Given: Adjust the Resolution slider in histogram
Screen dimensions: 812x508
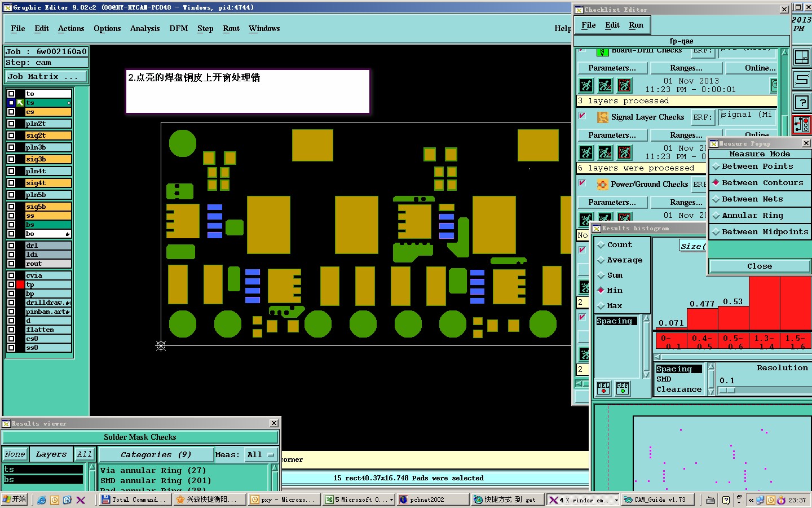Looking at the screenshot, I should (x=727, y=390).
